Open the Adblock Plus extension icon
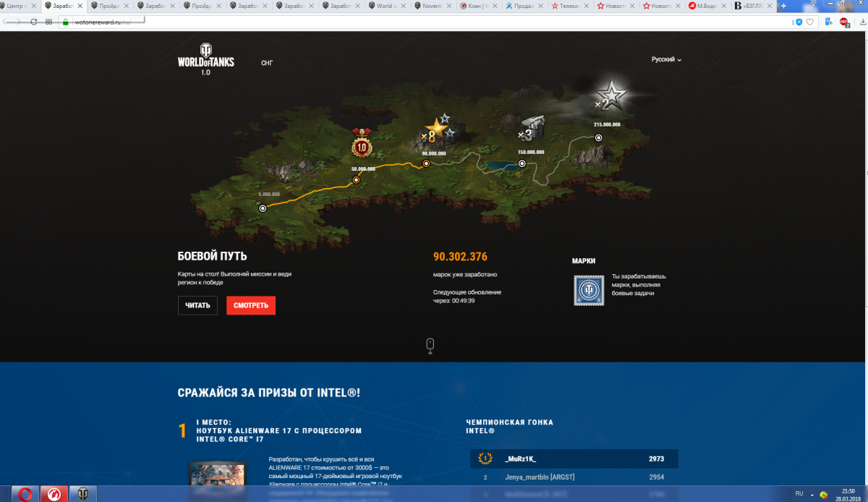 pyautogui.click(x=843, y=22)
